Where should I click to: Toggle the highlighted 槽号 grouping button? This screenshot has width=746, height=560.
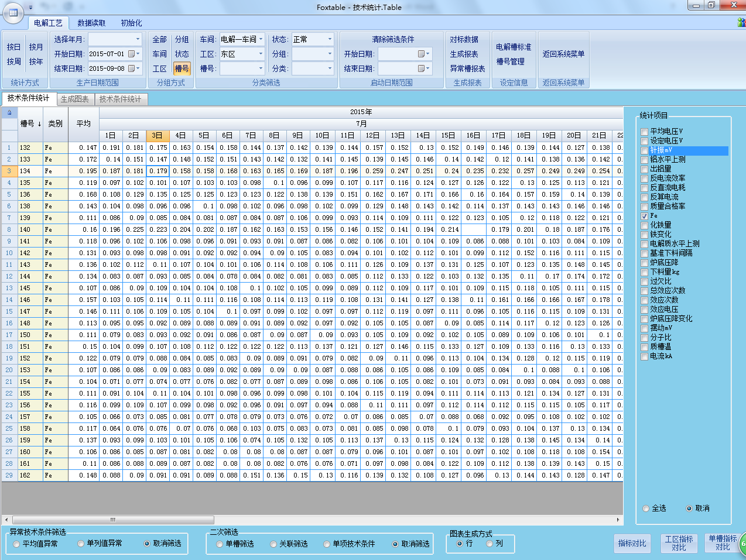pos(182,68)
